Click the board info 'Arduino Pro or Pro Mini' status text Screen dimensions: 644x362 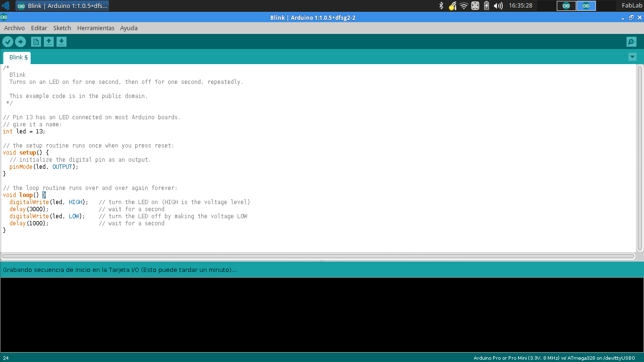point(554,358)
